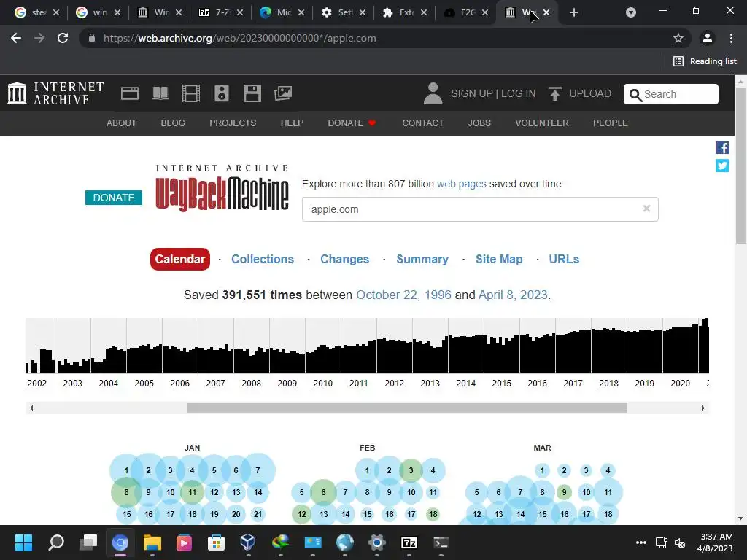Open Windows Start menu
This screenshot has height=560, width=747.
click(x=23, y=542)
